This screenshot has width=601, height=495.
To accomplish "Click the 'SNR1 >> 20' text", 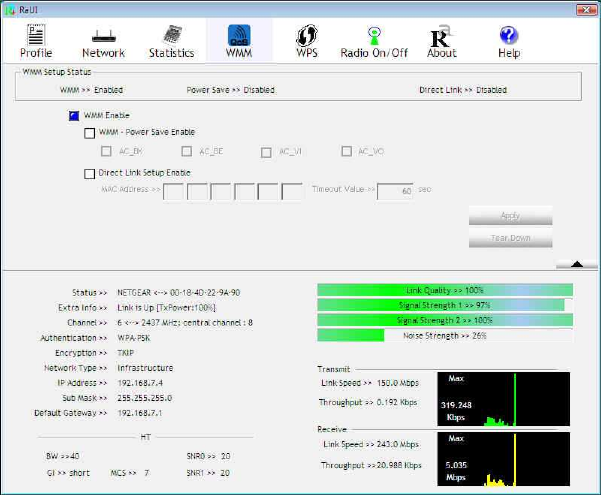I will click(208, 473).
